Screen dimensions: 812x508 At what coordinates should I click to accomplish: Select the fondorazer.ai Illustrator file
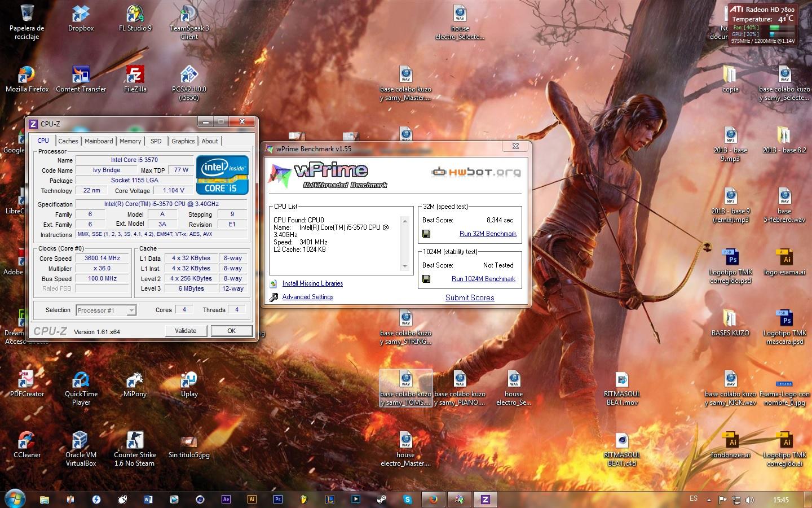click(730, 445)
